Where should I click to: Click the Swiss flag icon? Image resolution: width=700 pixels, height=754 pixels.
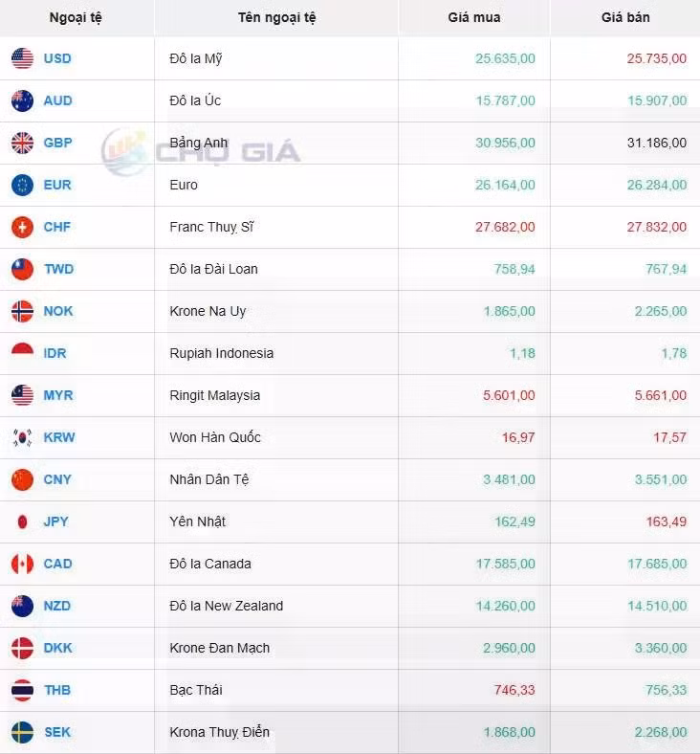pyautogui.click(x=22, y=227)
